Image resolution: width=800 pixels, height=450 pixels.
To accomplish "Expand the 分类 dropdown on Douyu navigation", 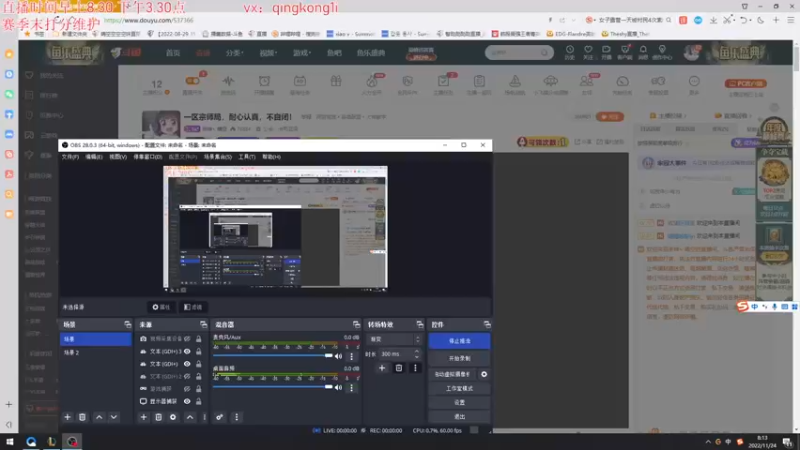I will pos(235,53).
